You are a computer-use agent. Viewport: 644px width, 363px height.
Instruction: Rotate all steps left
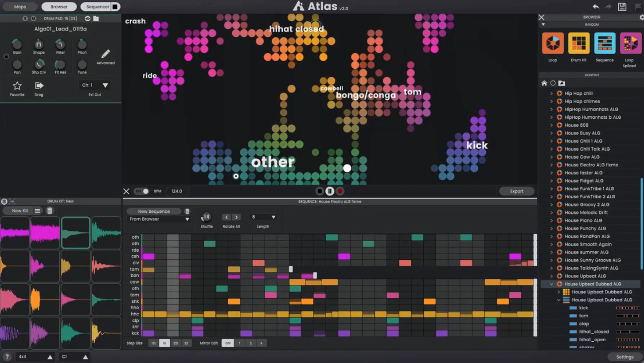pyautogui.click(x=226, y=217)
